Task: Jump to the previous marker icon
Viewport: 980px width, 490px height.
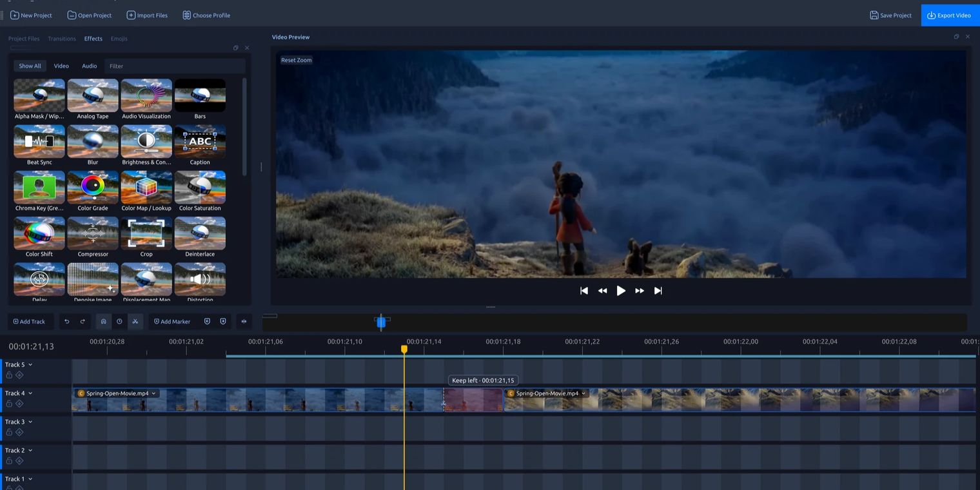Action: 207,321
